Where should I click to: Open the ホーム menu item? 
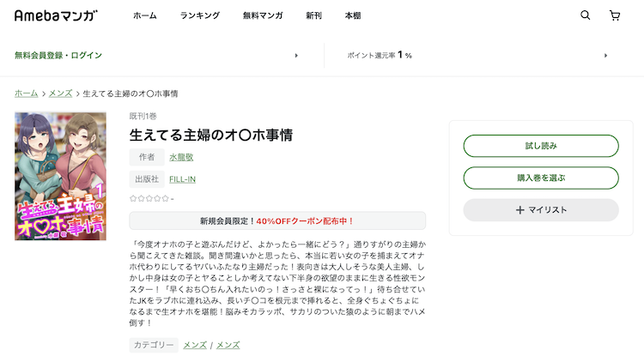tap(145, 15)
